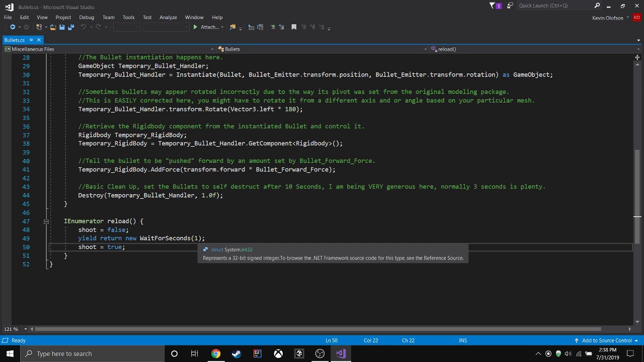Click the Navigate Backward arrow icon

[x=13, y=27]
